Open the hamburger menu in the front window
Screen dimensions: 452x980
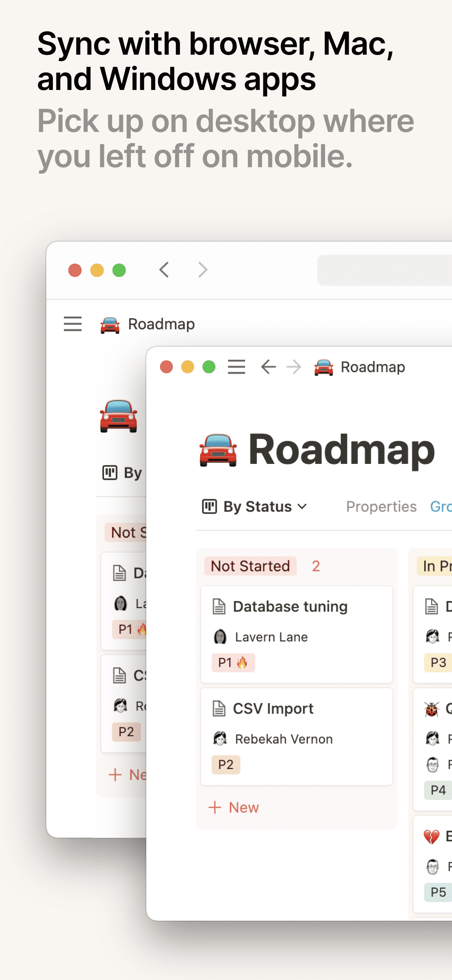pyautogui.click(x=236, y=367)
